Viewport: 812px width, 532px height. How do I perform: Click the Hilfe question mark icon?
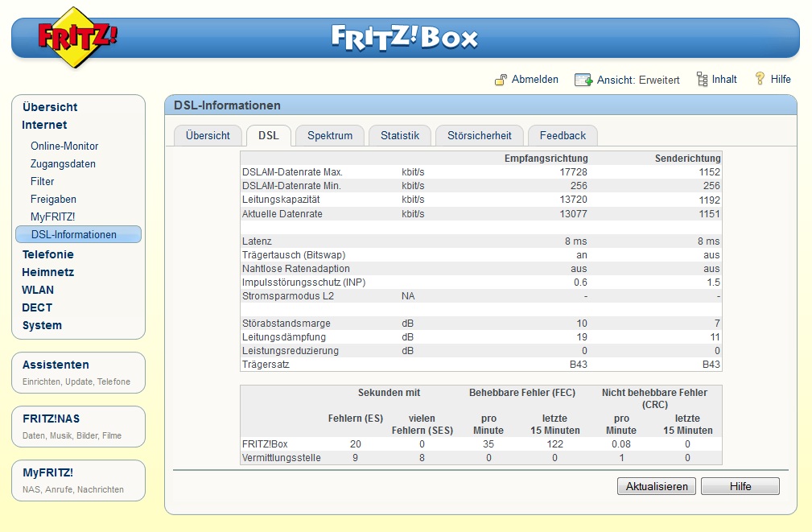(760, 79)
